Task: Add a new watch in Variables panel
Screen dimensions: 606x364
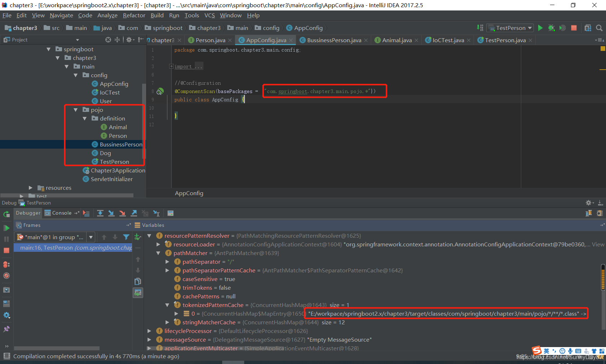Action: pyautogui.click(x=137, y=237)
